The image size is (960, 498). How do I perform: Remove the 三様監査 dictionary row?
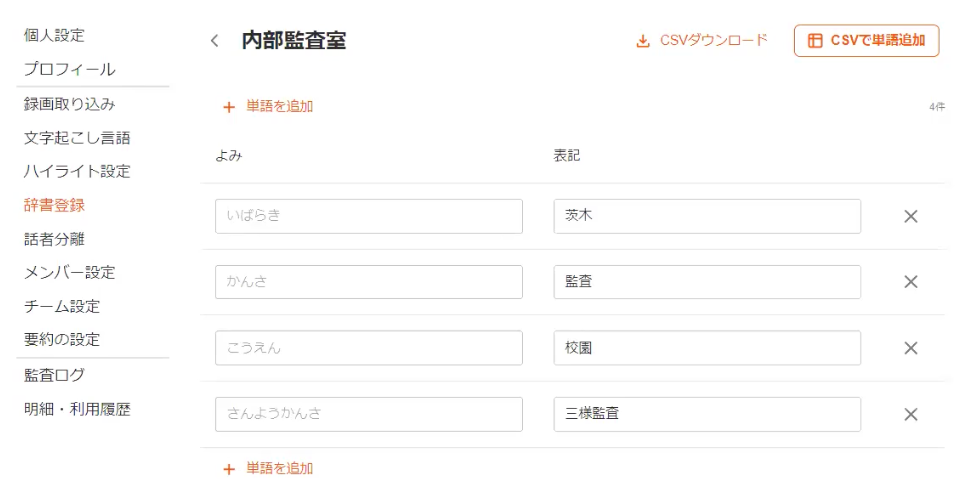(x=910, y=414)
